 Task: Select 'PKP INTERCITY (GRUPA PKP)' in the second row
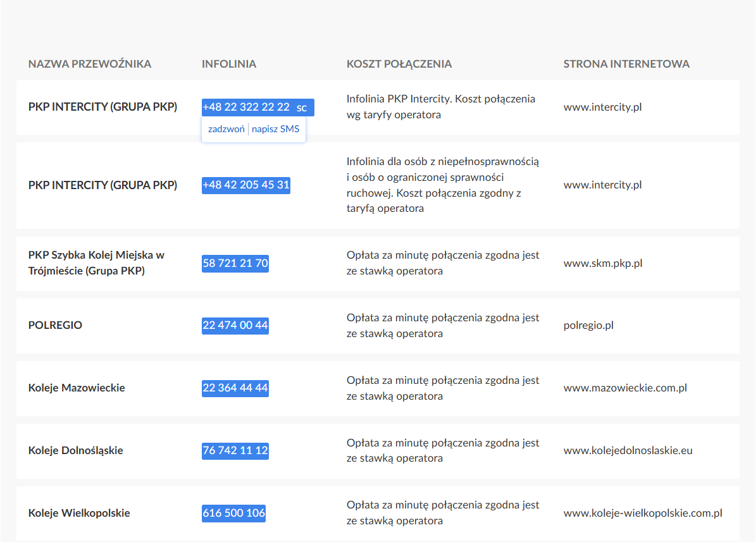pos(102,185)
